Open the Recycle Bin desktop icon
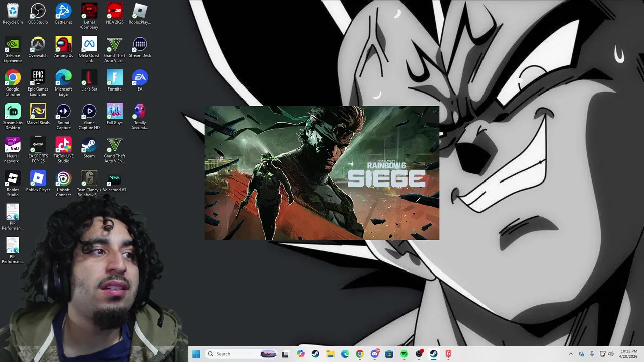Viewport: 644px width, 362px height. tap(13, 14)
